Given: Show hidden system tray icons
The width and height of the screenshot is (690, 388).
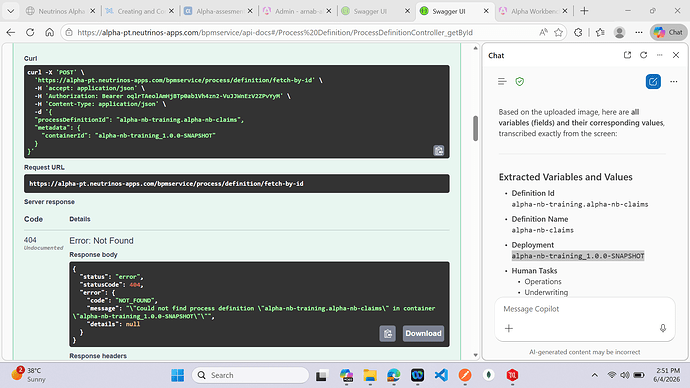Looking at the screenshot, I should (x=595, y=375).
